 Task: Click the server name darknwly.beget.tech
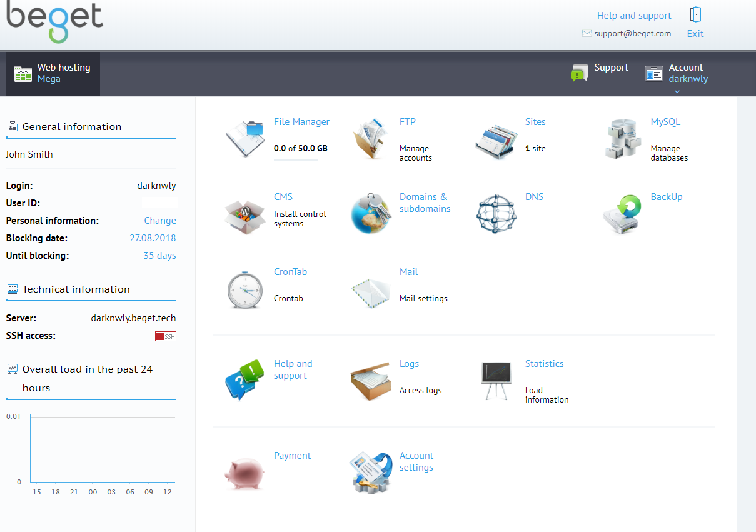pos(133,318)
